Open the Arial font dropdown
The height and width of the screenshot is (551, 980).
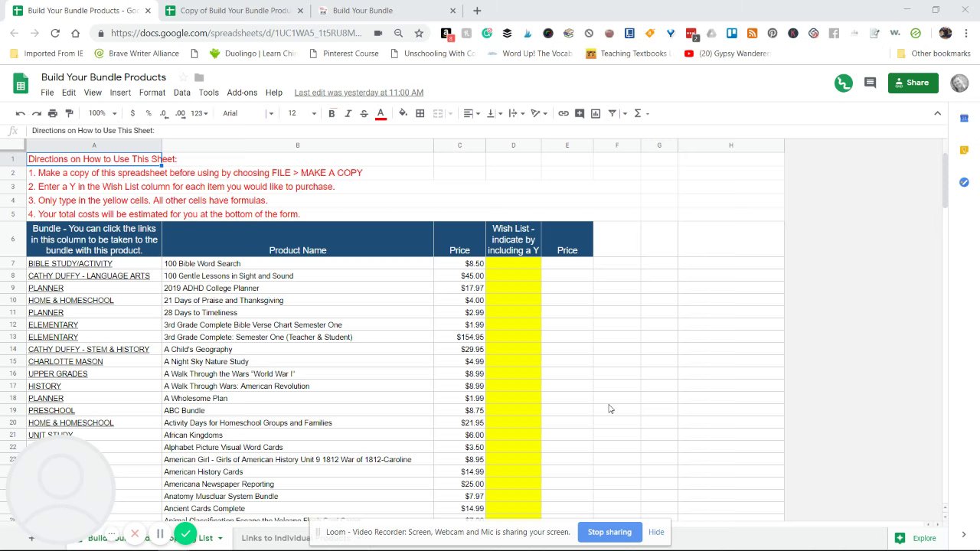point(247,113)
